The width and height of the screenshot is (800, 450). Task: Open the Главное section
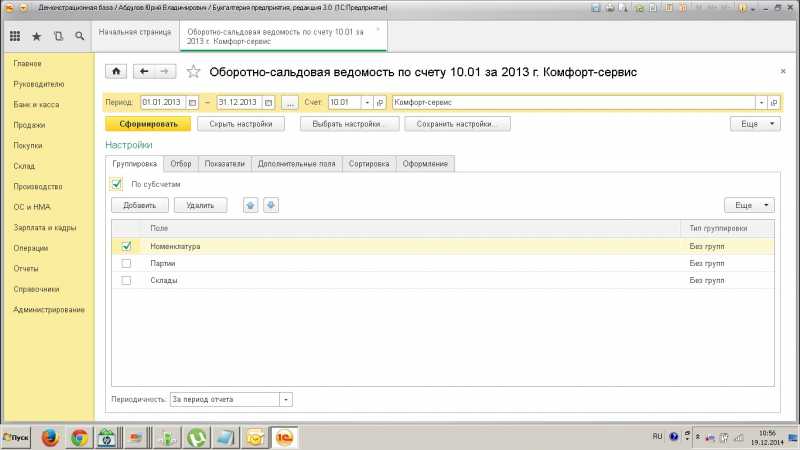point(28,64)
